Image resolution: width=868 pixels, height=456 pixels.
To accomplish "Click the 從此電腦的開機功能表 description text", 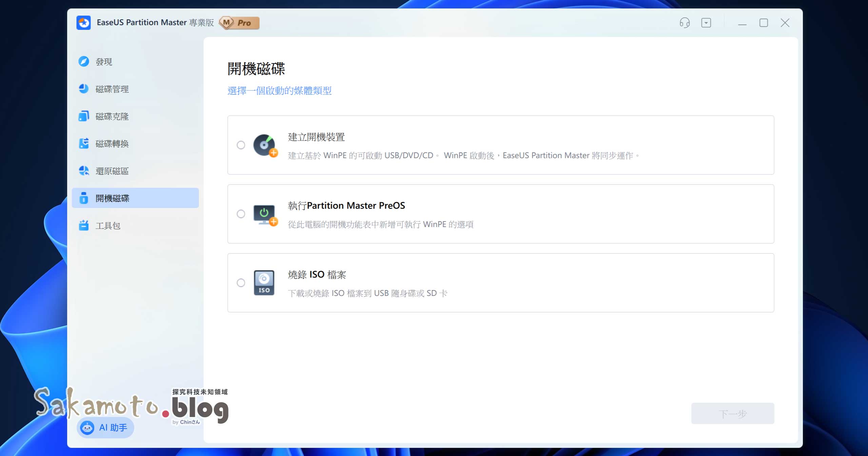I will [x=381, y=224].
